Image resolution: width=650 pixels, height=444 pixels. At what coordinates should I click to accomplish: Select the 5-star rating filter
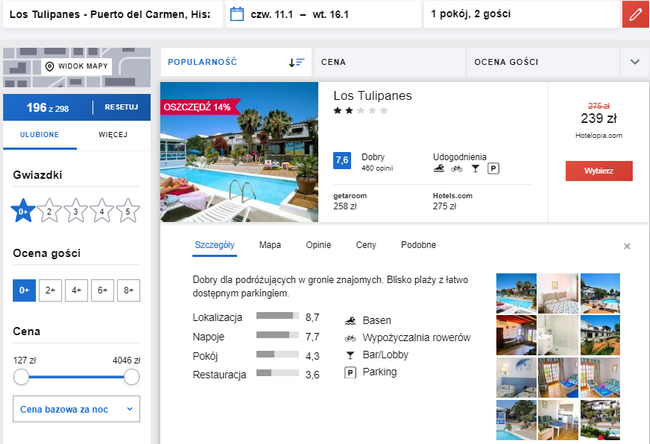127,210
